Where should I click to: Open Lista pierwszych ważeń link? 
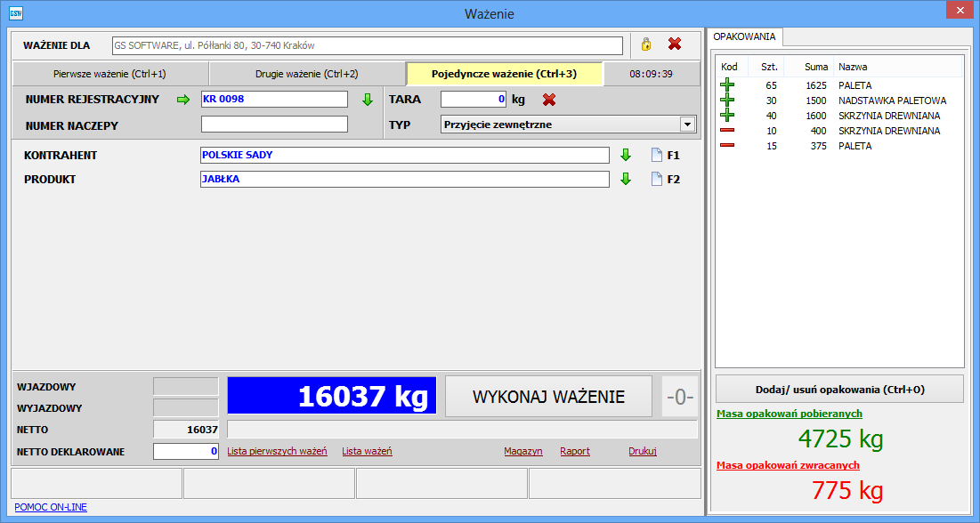[278, 452]
